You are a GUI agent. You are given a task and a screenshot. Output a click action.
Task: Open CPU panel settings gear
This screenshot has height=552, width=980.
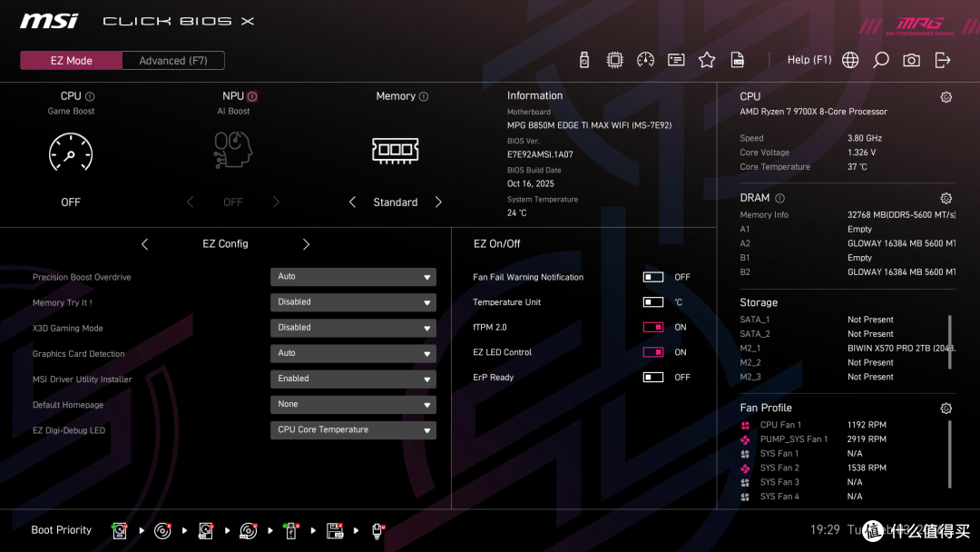946,97
